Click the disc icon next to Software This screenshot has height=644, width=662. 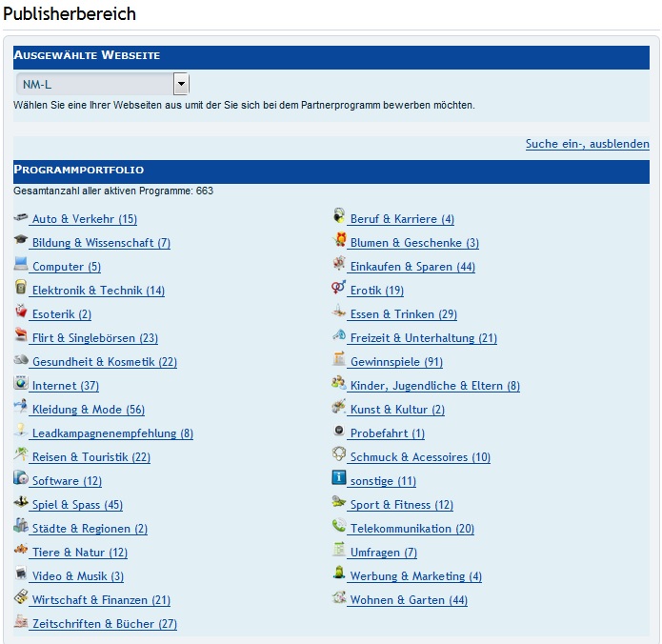(x=21, y=479)
